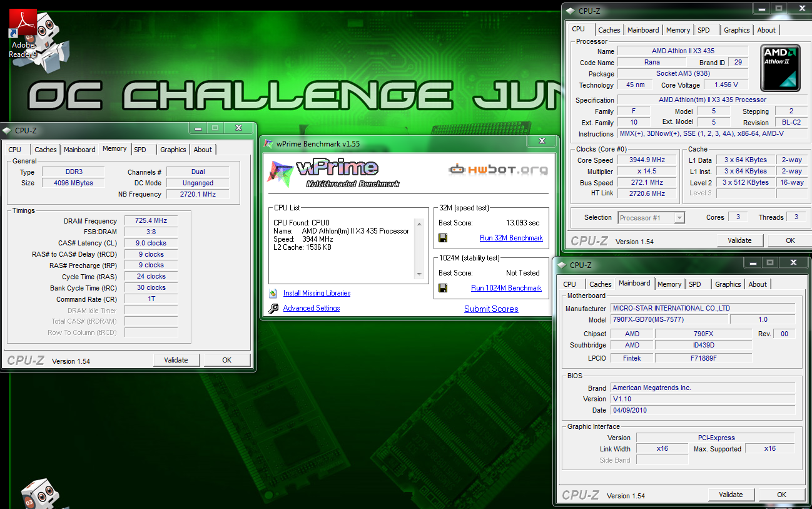Open Memory tab in top-right CPU-Z window

click(x=678, y=30)
